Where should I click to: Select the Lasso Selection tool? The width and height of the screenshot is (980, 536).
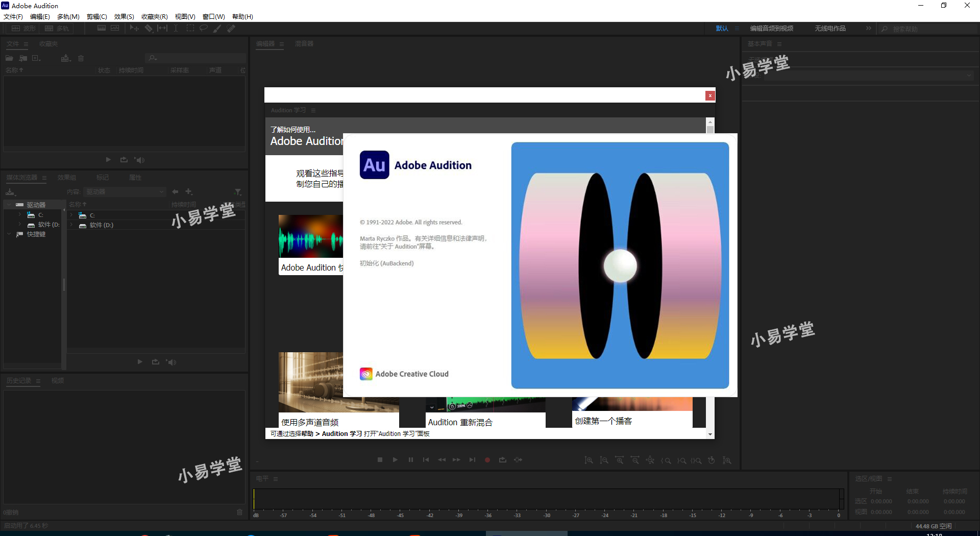pos(204,29)
